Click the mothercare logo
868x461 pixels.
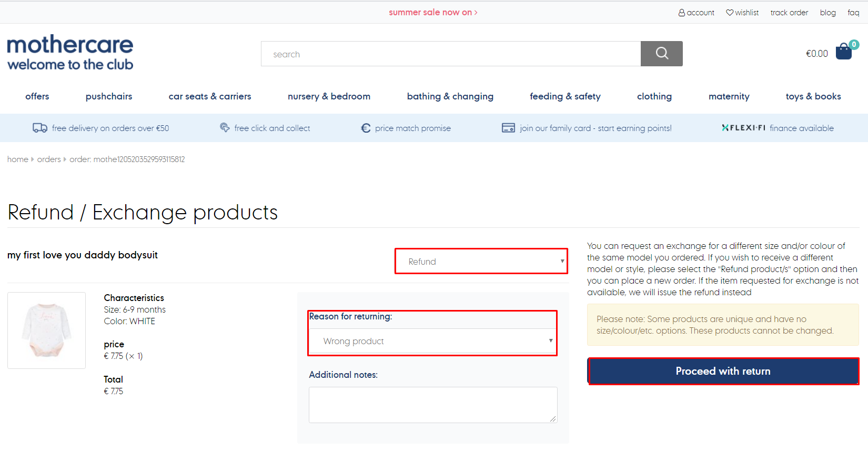(70, 53)
